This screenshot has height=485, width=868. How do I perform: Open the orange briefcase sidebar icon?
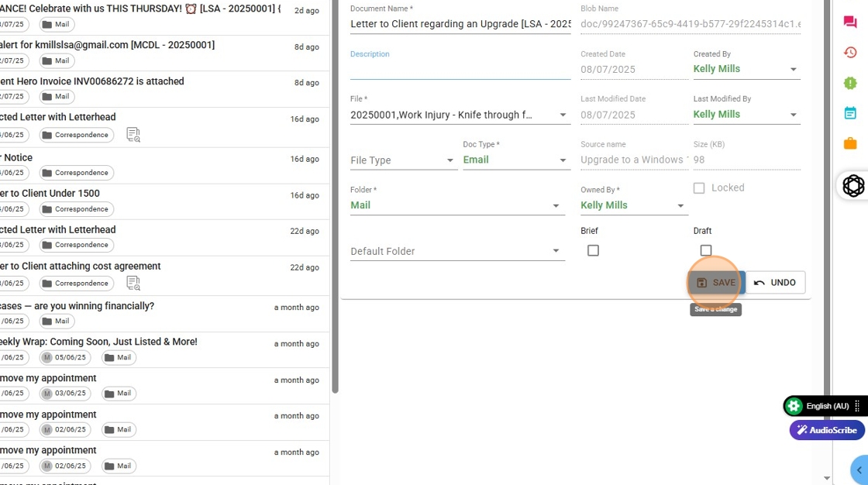[850, 143]
